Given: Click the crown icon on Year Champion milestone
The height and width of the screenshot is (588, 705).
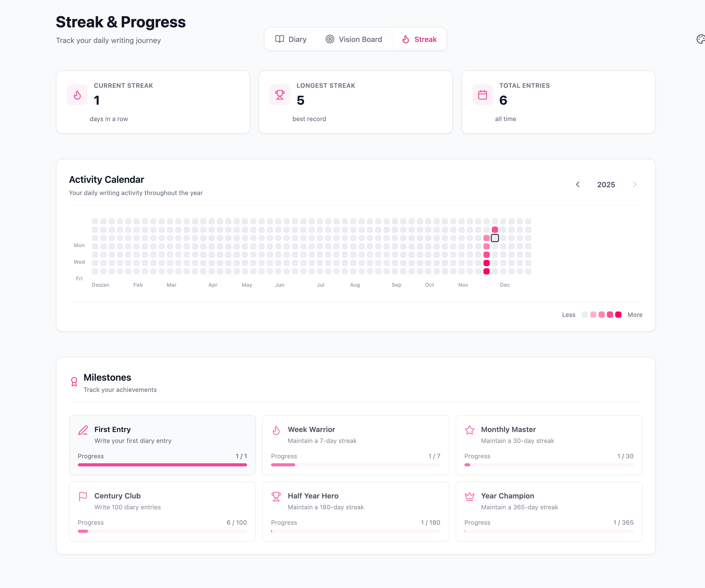Looking at the screenshot, I should click(x=469, y=496).
